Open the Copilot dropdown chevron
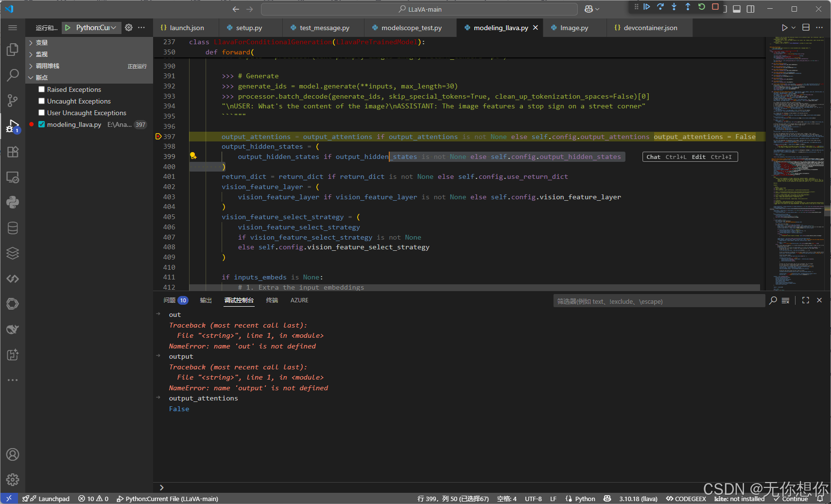 click(597, 9)
